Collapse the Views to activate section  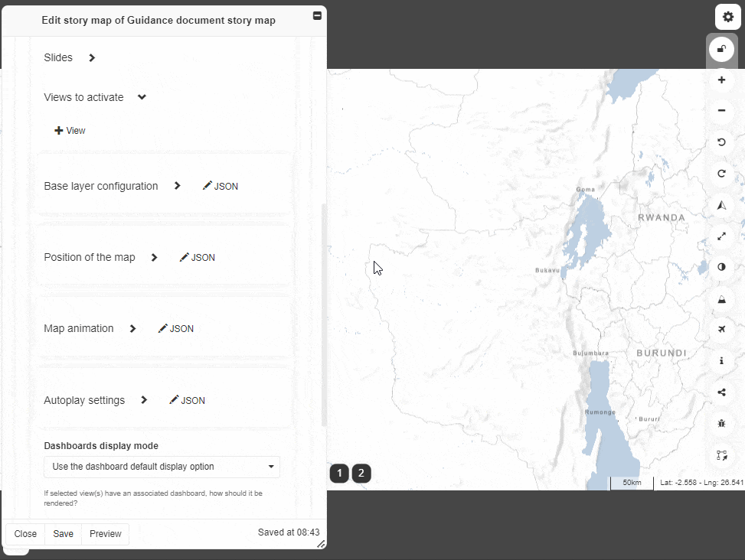coord(142,98)
